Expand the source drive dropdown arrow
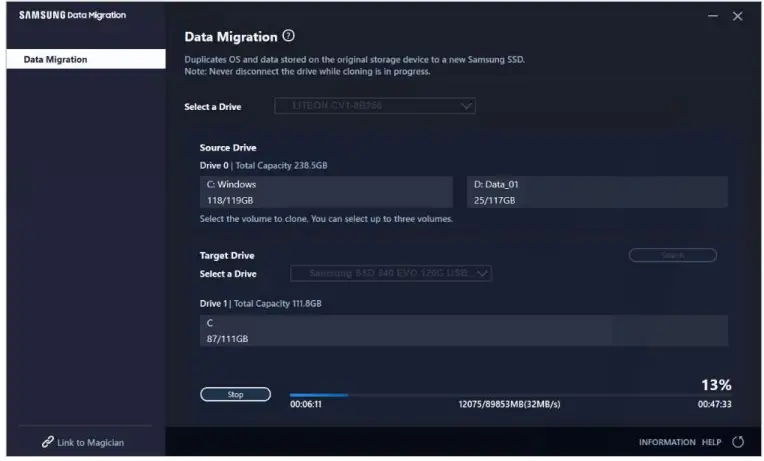This screenshot has height=461, width=764. 466,106
